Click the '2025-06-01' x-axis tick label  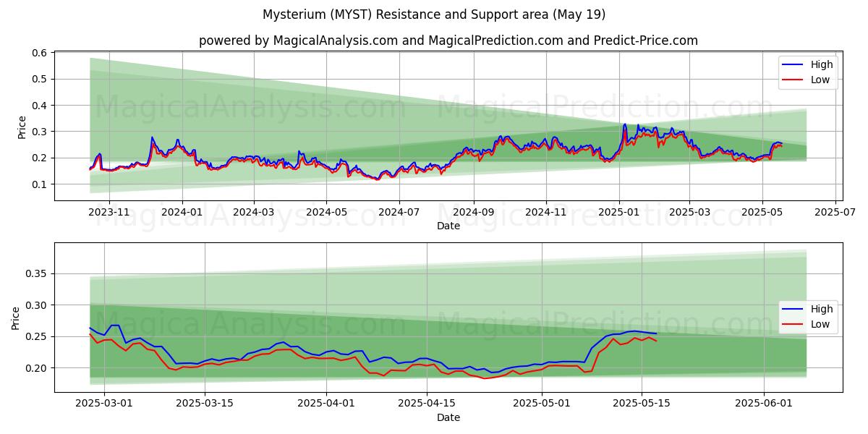[x=764, y=404]
